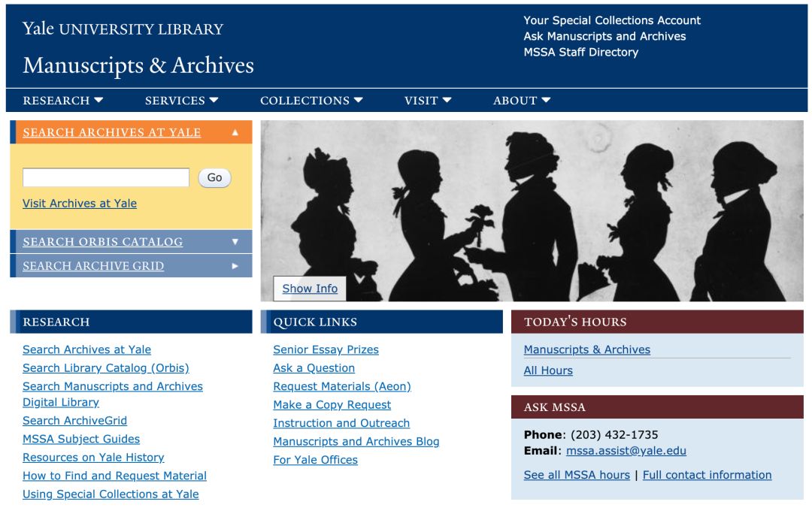Open See all MSSA hours link
Screen dimensions: 812x508
point(577,475)
